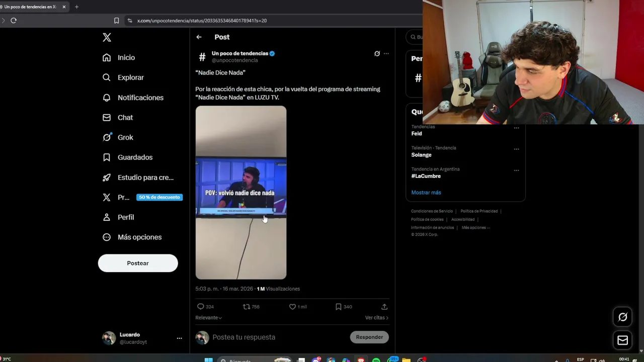The height and width of the screenshot is (362, 644).
Task: Open Un poco de tendencias profile name
Action: 240,53
